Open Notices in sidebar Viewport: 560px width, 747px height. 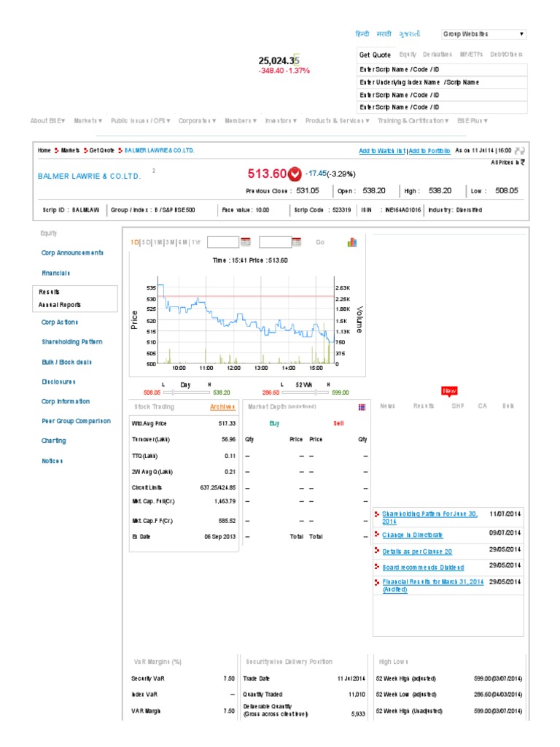(52, 461)
